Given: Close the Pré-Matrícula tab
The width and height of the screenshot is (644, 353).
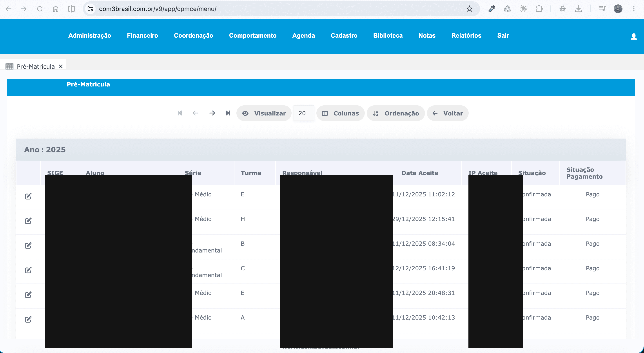Looking at the screenshot, I should 60,66.
